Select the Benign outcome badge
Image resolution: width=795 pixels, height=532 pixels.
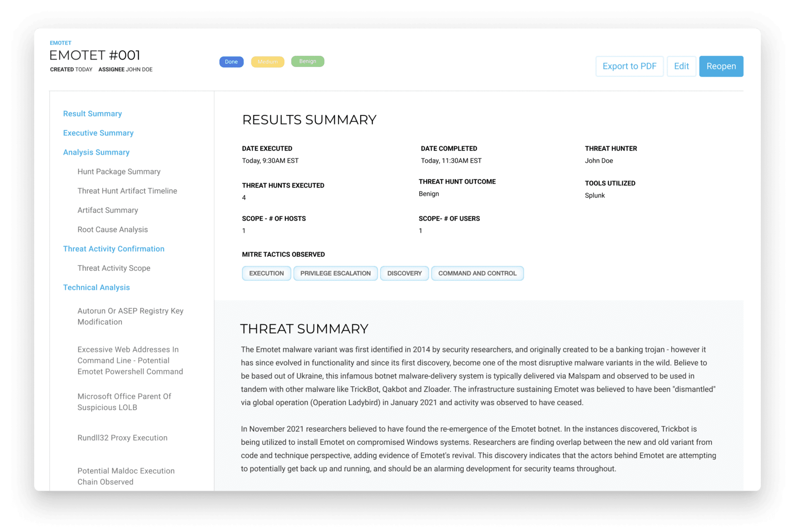(x=308, y=61)
